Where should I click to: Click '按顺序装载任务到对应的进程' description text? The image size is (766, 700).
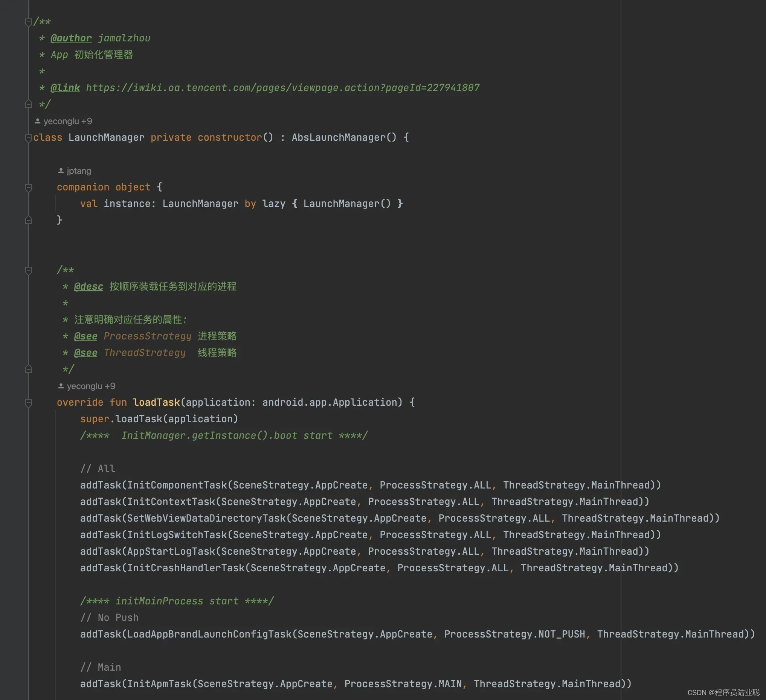click(173, 287)
